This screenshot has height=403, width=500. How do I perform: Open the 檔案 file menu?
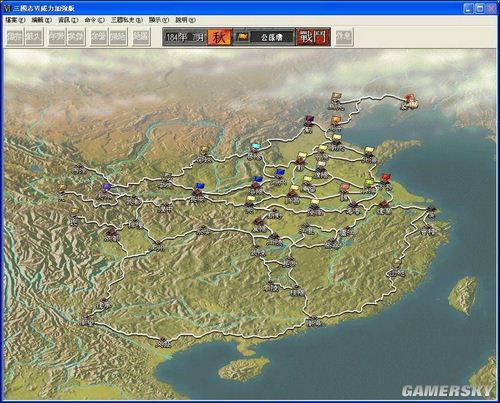pos(15,20)
